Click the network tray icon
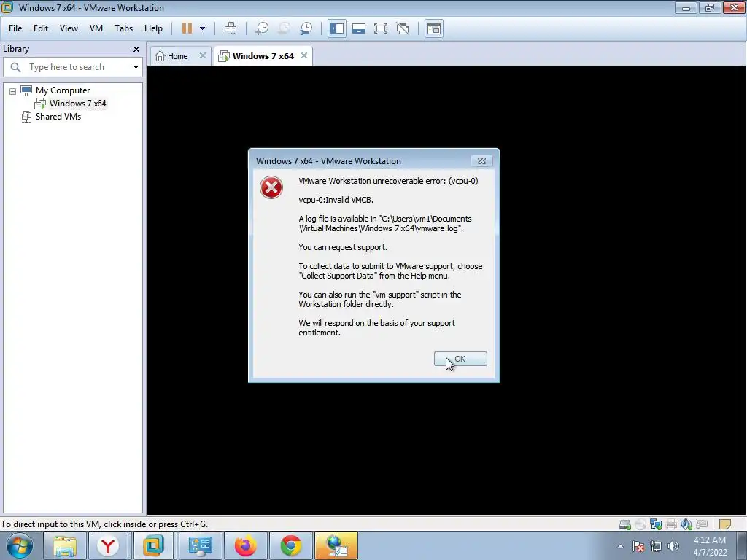The width and height of the screenshot is (747, 560). coord(656,546)
